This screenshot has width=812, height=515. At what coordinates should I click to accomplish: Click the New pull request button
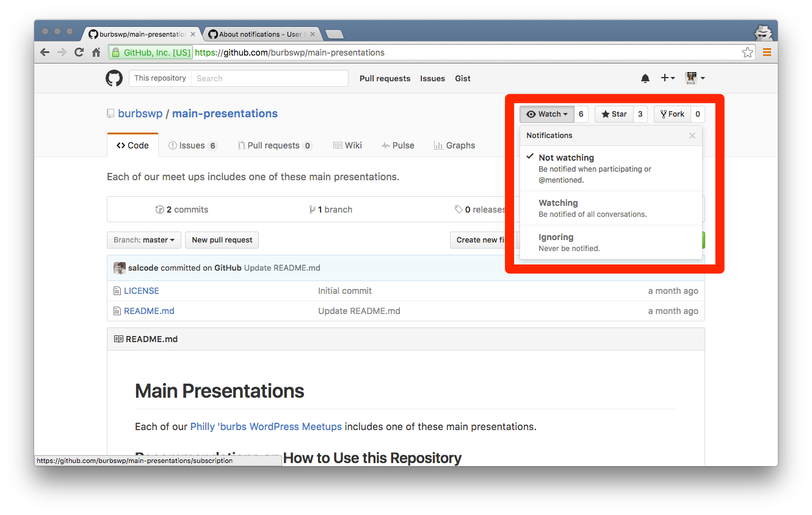(222, 240)
